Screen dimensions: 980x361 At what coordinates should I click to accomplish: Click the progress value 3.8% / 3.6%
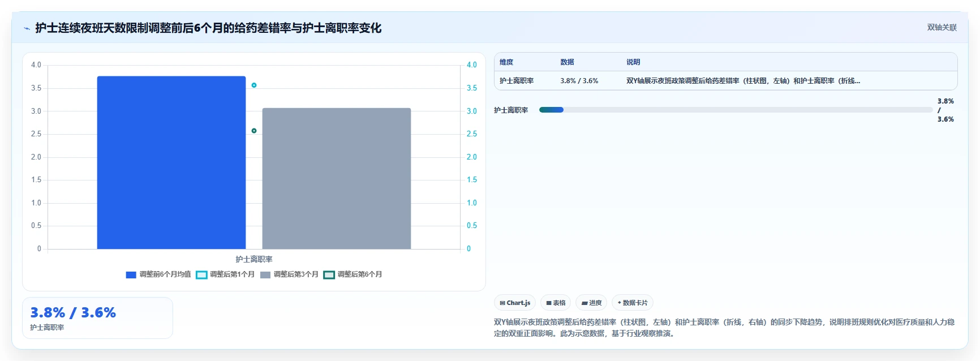[x=945, y=110]
